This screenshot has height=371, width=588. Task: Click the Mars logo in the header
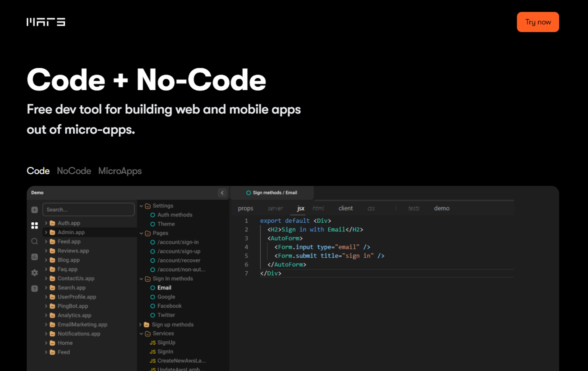(46, 22)
